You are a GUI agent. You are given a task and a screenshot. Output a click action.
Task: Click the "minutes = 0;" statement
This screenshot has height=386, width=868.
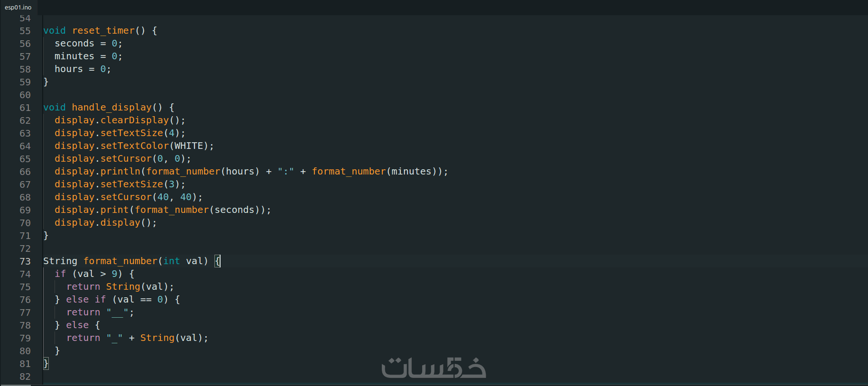(88, 56)
